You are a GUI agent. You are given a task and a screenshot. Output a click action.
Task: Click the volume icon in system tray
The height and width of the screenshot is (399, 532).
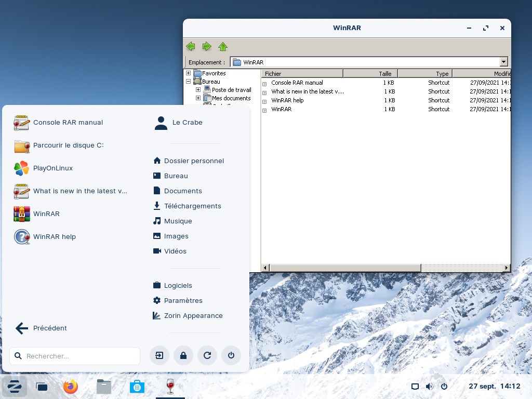[429, 387]
